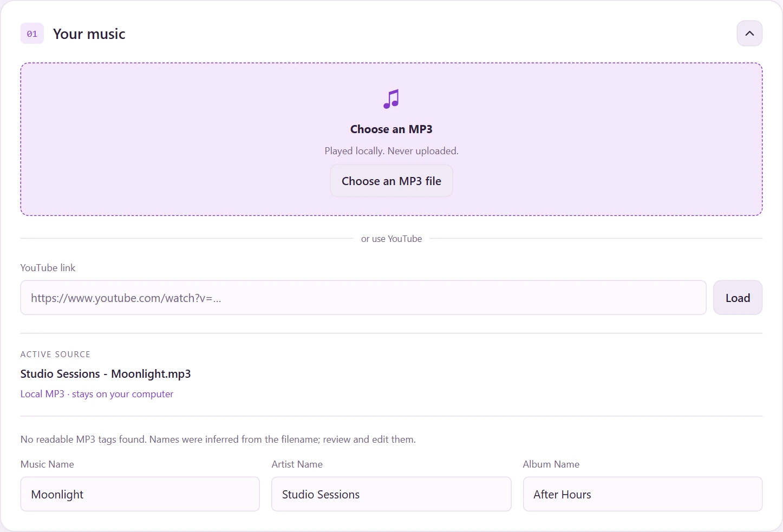The width and height of the screenshot is (783, 532).
Task: Click the Choose an MP3 file button
Action: 391,181
